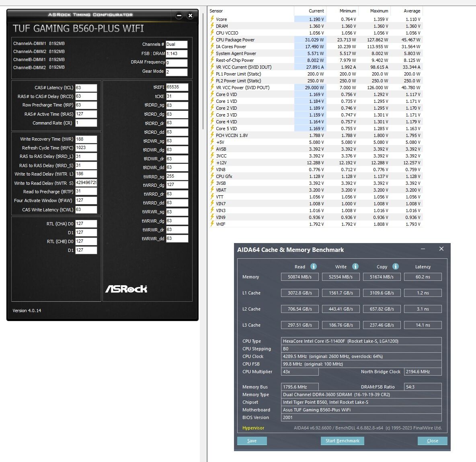Select the VR VCC Current sensor row
Viewport: 476px width, 462px height.
click(x=316, y=67)
